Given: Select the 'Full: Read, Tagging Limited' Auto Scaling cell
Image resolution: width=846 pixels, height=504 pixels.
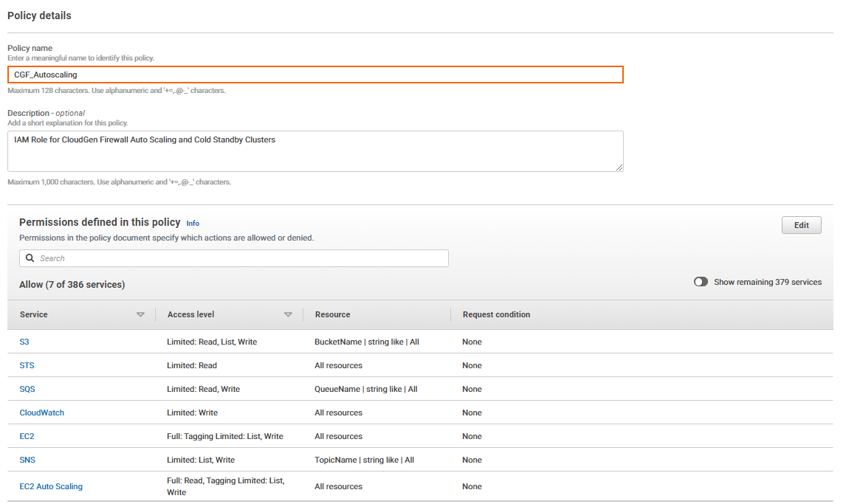Looking at the screenshot, I should click(226, 487).
